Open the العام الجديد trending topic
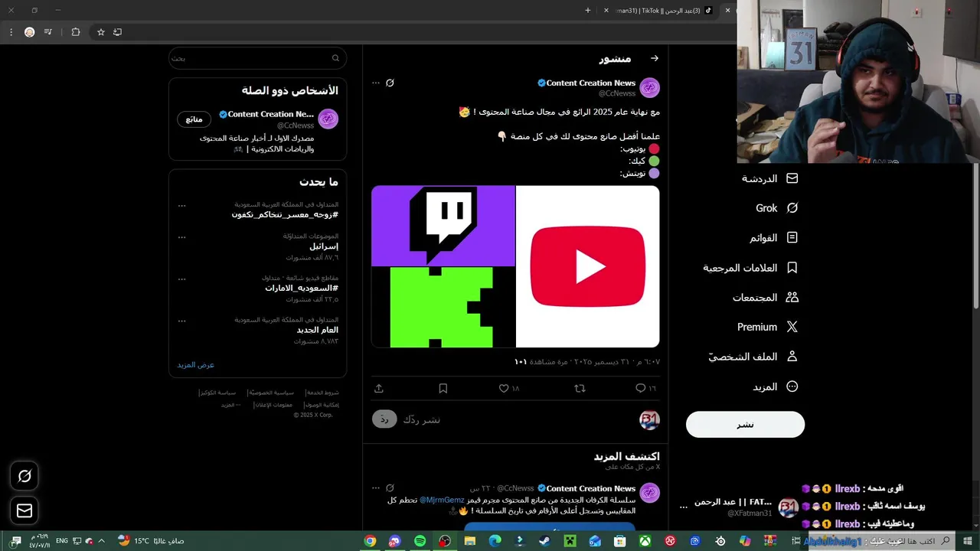Viewport: 980px width, 551px height. pyautogui.click(x=317, y=330)
